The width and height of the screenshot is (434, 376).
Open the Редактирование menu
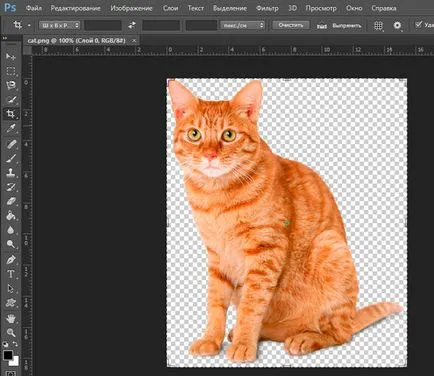click(x=75, y=8)
